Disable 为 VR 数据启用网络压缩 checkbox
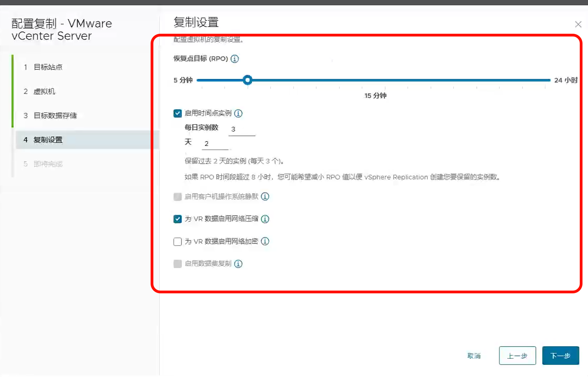588x377 pixels. pos(177,219)
